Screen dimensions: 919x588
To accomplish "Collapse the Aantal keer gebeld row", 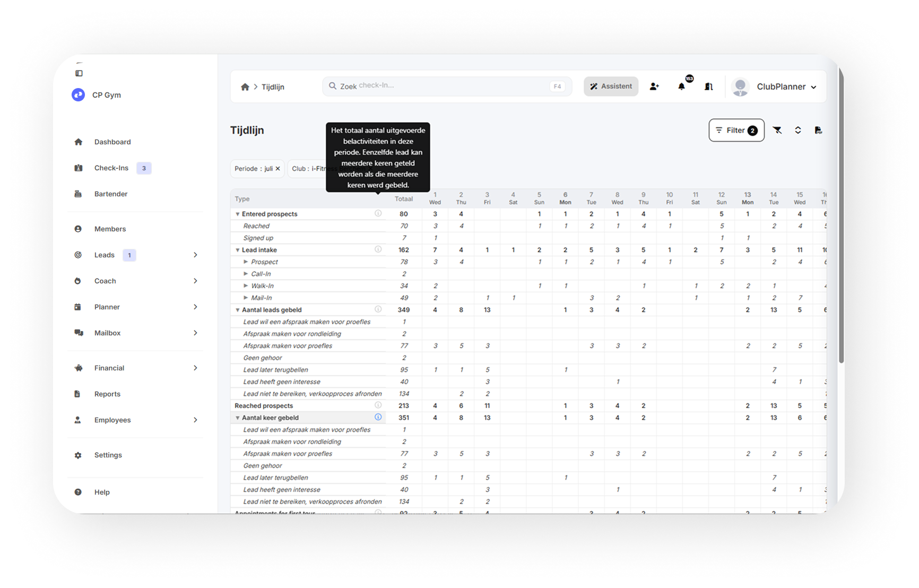I will 237,418.
